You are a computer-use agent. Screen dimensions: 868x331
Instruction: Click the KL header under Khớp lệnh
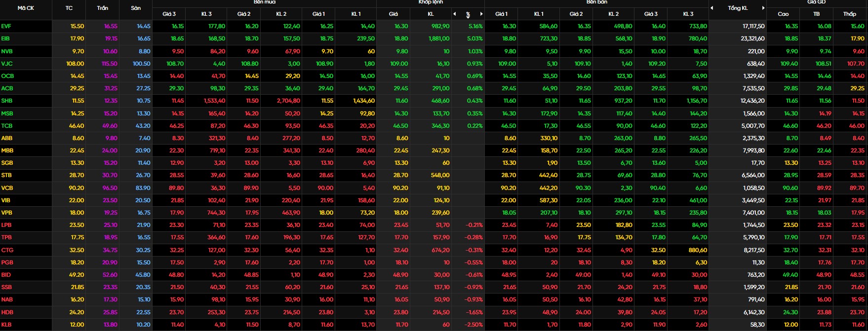coord(431,14)
